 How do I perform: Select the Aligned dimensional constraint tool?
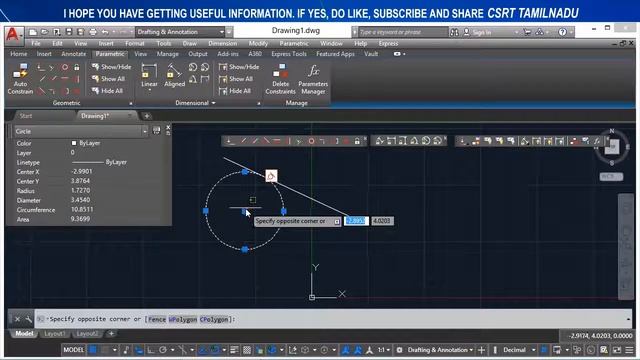pos(174,76)
